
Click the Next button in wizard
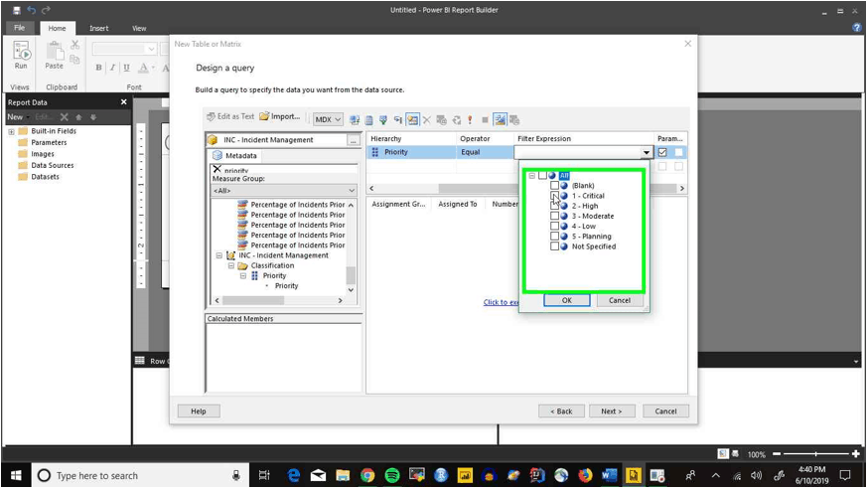click(611, 411)
